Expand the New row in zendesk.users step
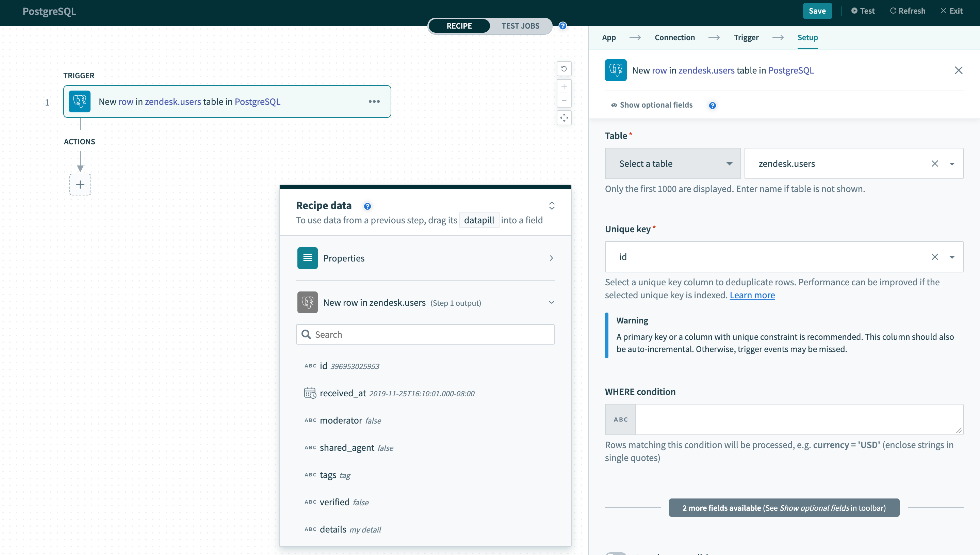 click(x=551, y=302)
